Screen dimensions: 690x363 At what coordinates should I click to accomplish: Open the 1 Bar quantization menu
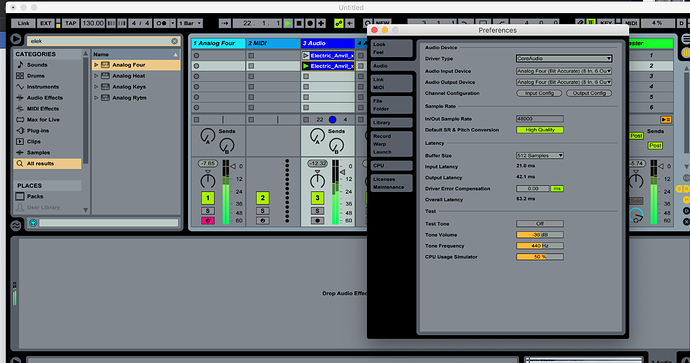click(190, 23)
